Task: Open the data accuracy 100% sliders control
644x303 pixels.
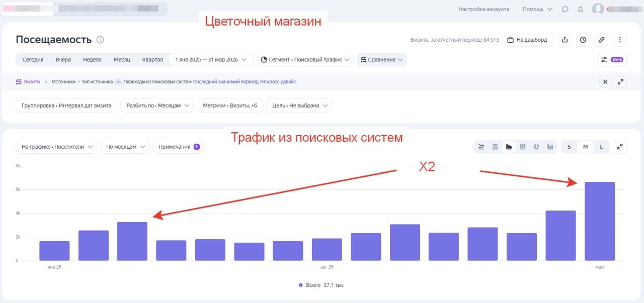Action: [x=612, y=59]
